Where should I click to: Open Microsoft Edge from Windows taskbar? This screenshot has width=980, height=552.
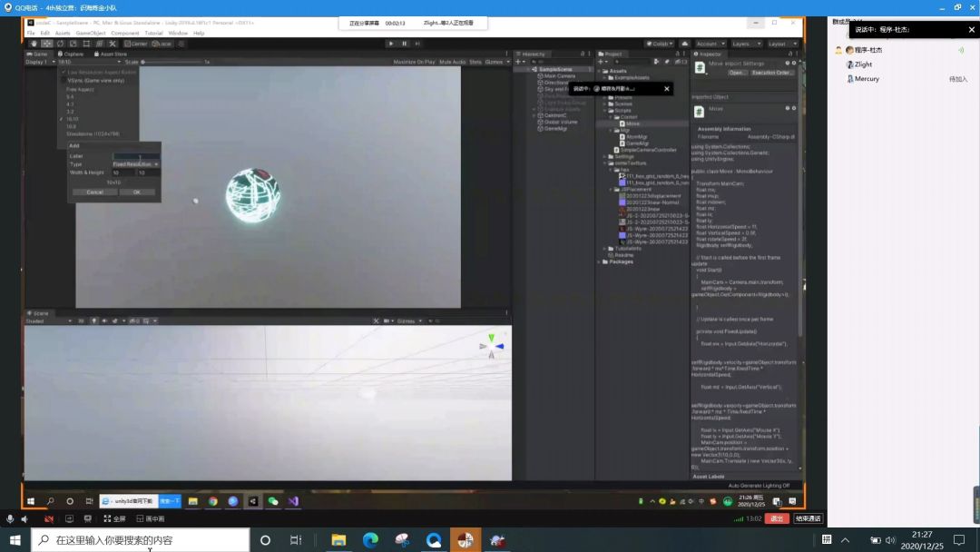coord(370,540)
